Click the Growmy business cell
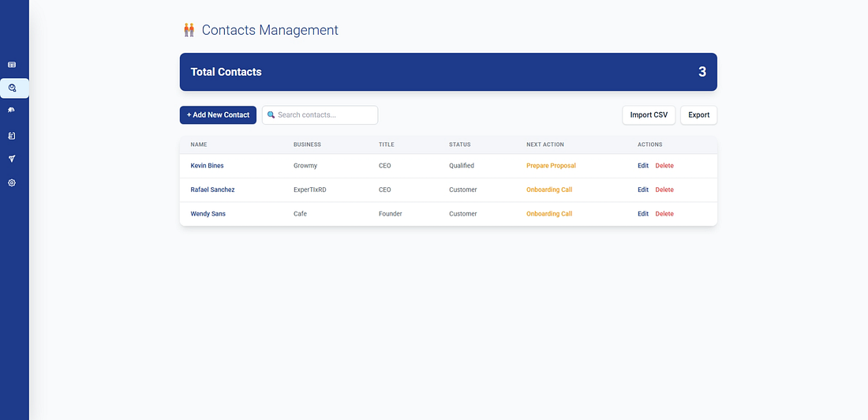Image resolution: width=868 pixels, height=420 pixels. point(305,166)
